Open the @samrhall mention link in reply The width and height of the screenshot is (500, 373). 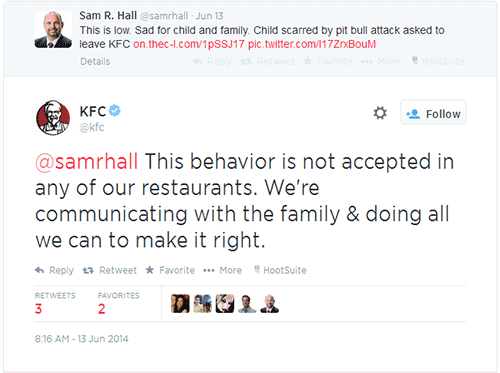87,162
